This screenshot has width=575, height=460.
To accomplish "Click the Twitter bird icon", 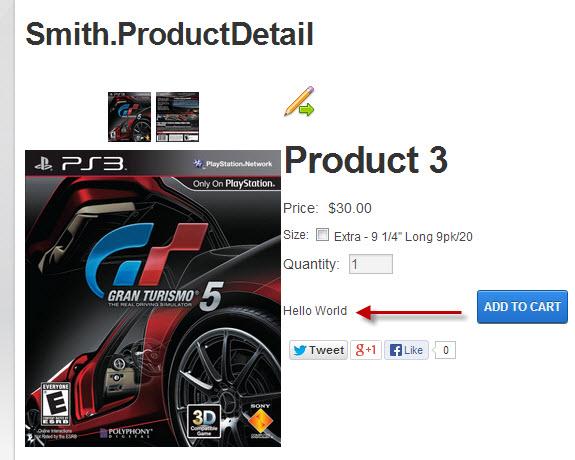I will point(300,350).
